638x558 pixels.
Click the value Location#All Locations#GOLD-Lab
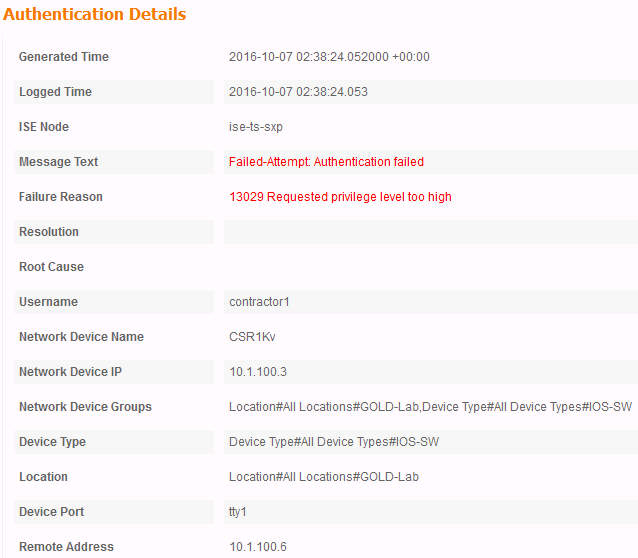[x=324, y=477]
